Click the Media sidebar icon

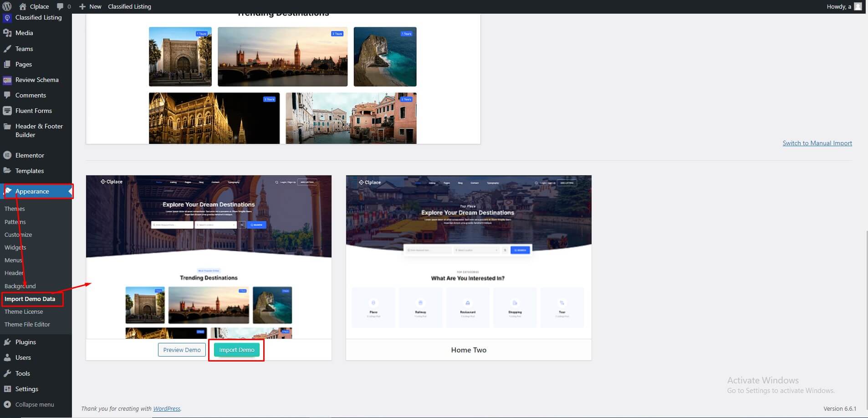tap(7, 33)
